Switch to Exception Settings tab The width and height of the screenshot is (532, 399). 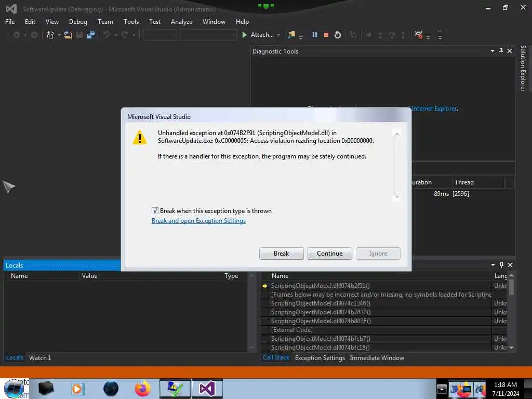point(320,357)
